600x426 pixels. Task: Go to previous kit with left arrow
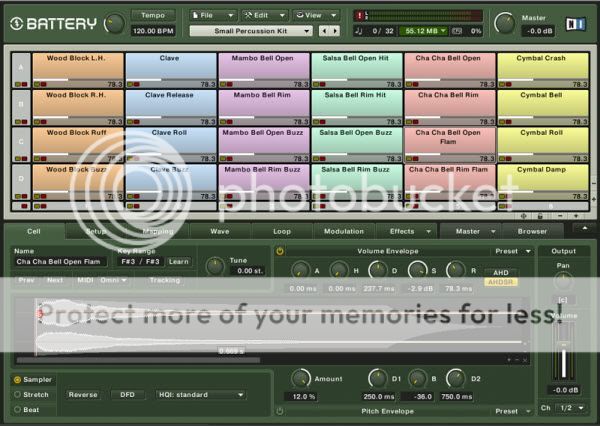(324, 31)
